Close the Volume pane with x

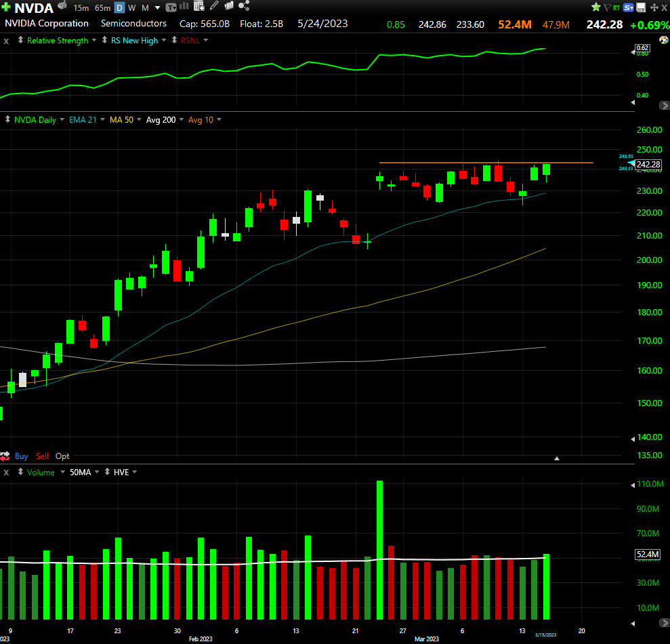(x=6, y=472)
